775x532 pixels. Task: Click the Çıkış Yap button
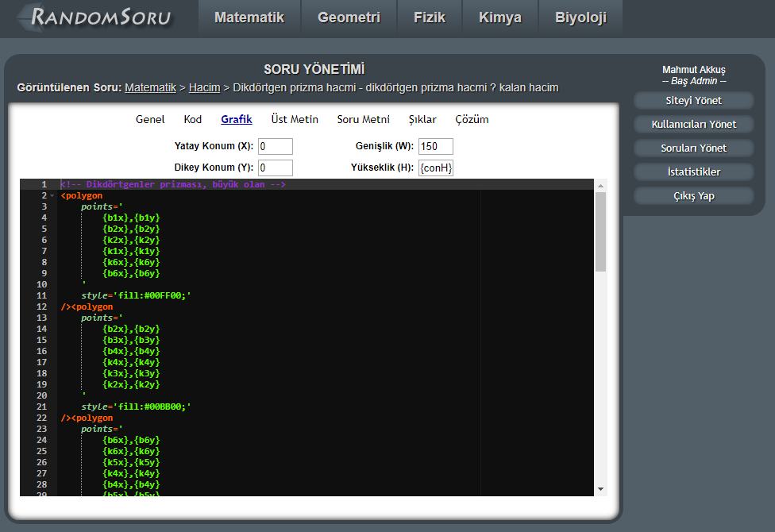click(693, 196)
